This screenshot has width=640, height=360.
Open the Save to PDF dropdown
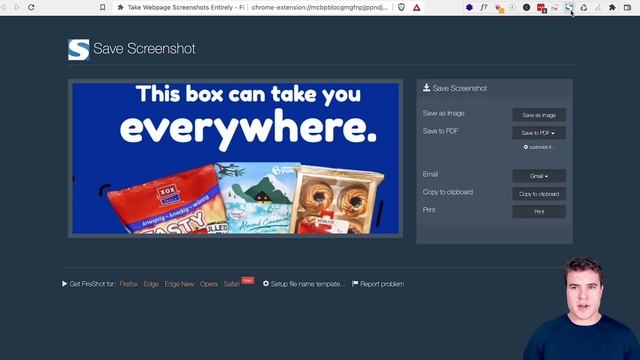point(539,133)
